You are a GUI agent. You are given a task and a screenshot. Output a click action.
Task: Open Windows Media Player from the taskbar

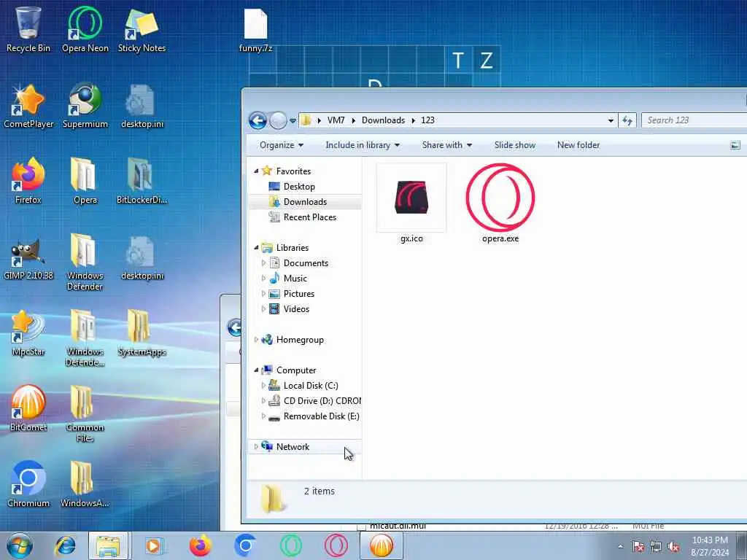tap(153, 545)
